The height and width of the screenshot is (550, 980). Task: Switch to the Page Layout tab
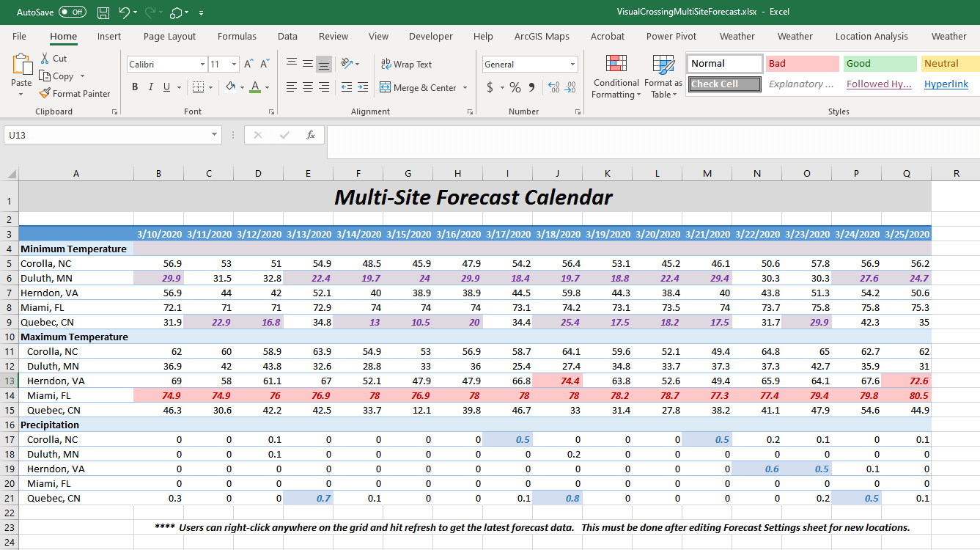pos(169,37)
